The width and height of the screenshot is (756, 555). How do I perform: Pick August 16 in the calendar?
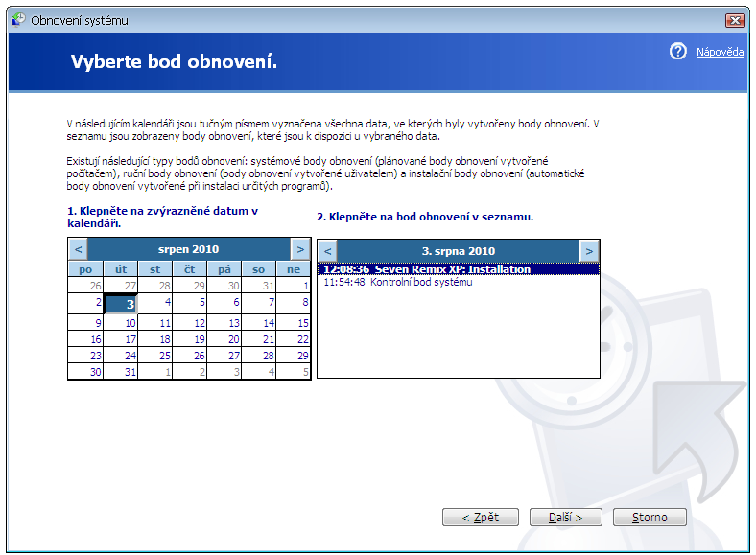(85, 338)
